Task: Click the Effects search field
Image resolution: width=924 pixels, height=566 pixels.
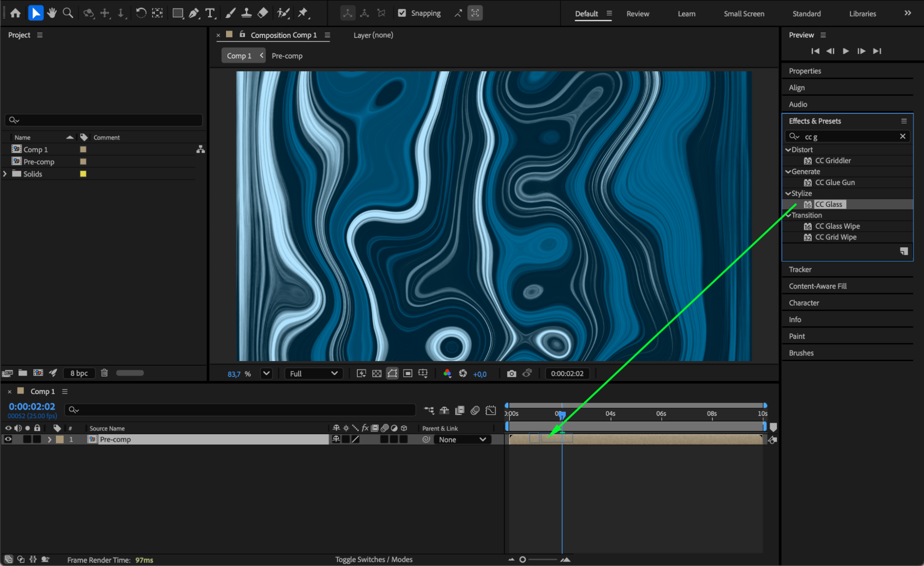Action: pyautogui.click(x=850, y=136)
